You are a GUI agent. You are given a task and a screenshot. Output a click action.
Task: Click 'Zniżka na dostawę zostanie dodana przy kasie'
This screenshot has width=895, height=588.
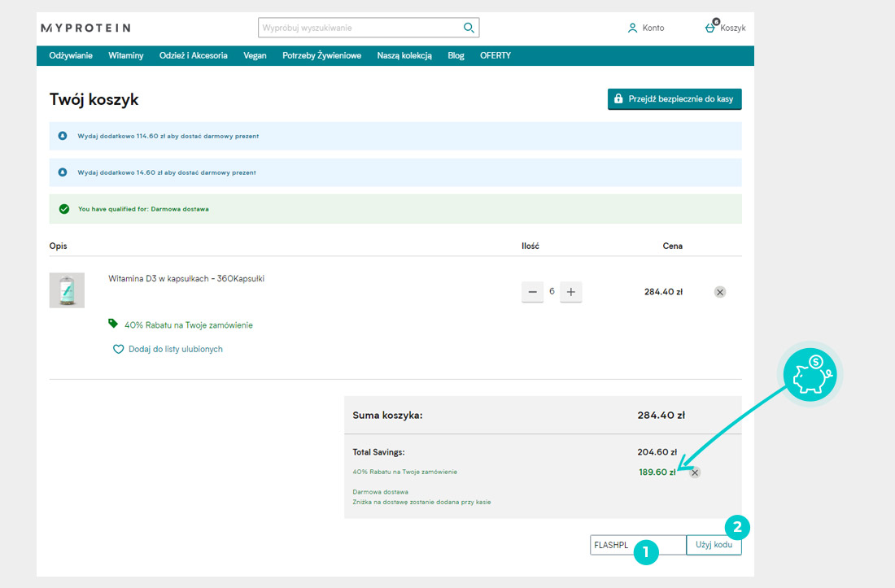421,502
